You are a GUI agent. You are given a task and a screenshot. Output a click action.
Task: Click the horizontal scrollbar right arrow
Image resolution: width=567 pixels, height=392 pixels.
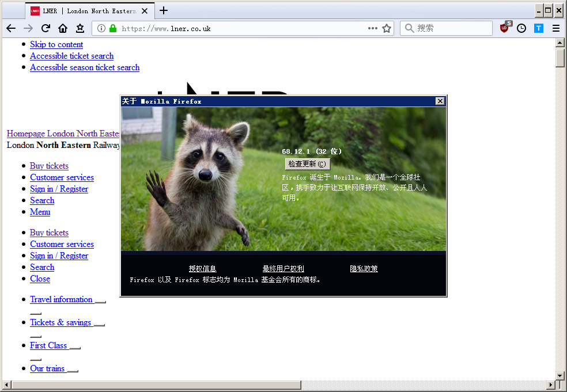click(551, 385)
